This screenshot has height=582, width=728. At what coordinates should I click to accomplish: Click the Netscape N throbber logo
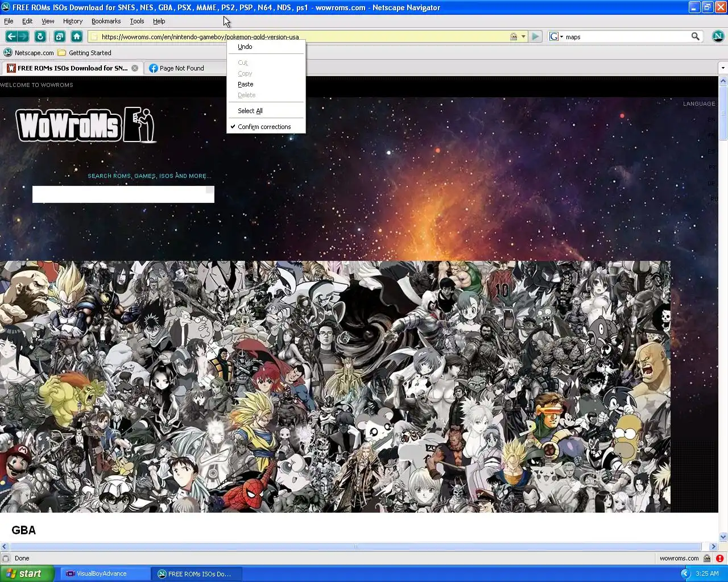click(718, 36)
